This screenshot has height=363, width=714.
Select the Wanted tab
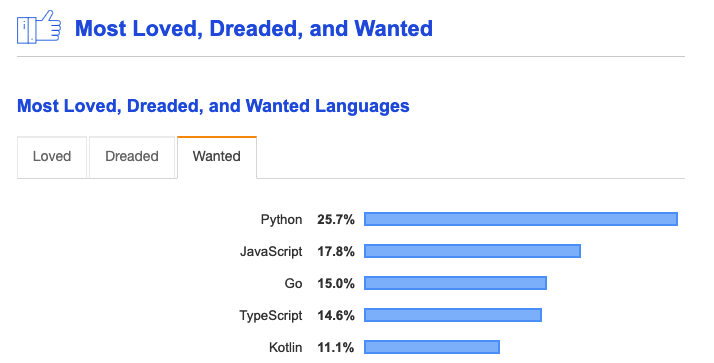(217, 157)
